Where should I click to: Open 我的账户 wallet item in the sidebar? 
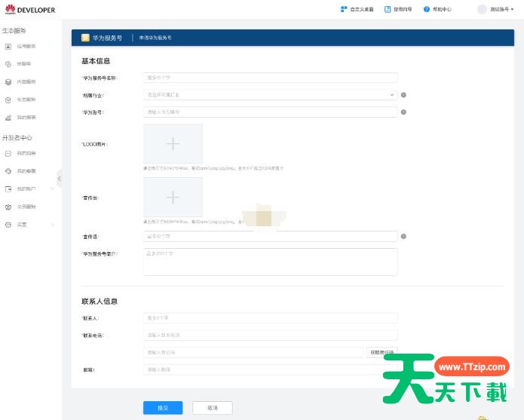pos(20,189)
